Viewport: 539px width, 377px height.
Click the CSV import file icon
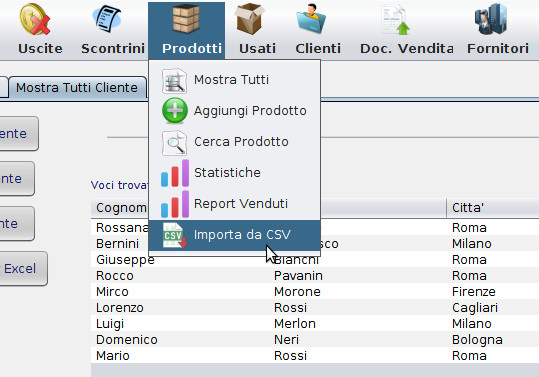click(x=175, y=235)
